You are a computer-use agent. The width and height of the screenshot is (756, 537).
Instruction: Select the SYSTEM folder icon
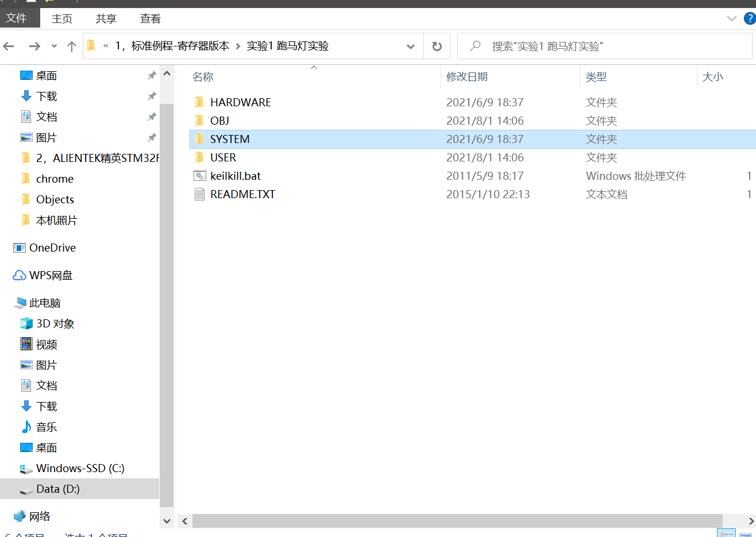(x=199, y=139)
